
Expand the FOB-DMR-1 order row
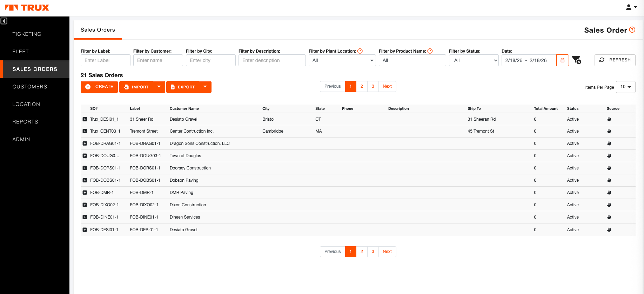pyautogui.click(x=85, y=193)
